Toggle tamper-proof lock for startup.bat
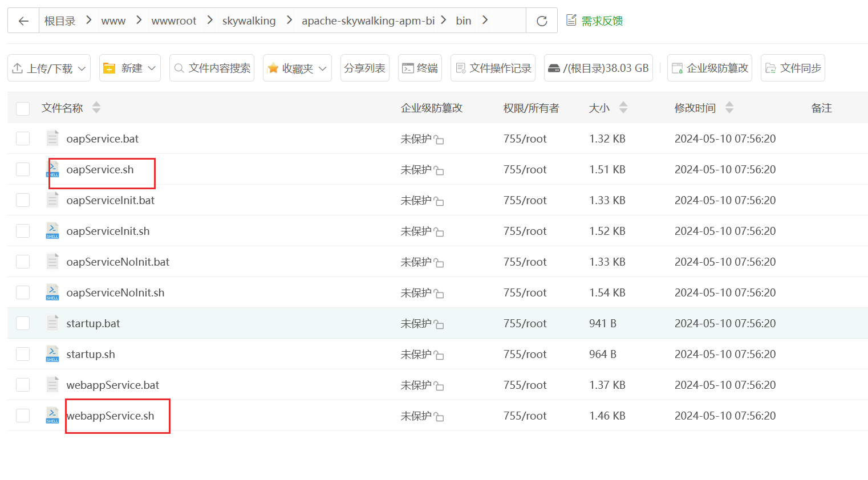Screen dimensions: 868x480 pos(439,324)
